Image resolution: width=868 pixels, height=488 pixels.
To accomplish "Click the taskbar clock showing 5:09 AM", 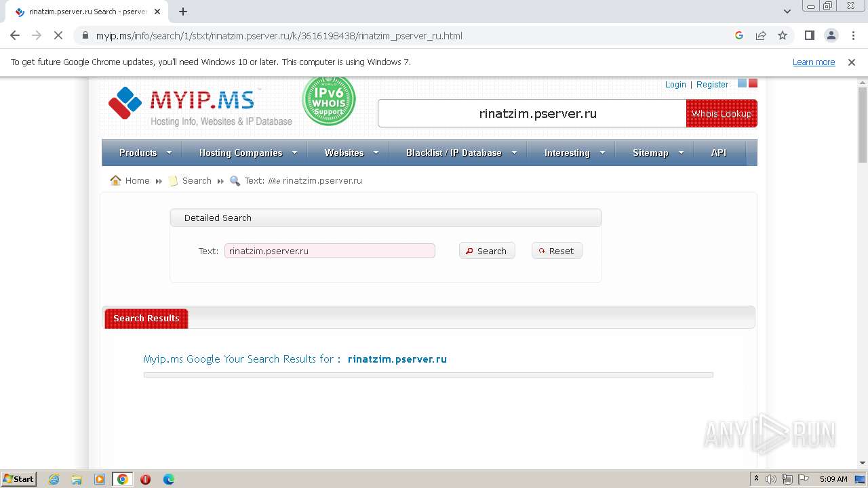I will (x=833, y=479).
